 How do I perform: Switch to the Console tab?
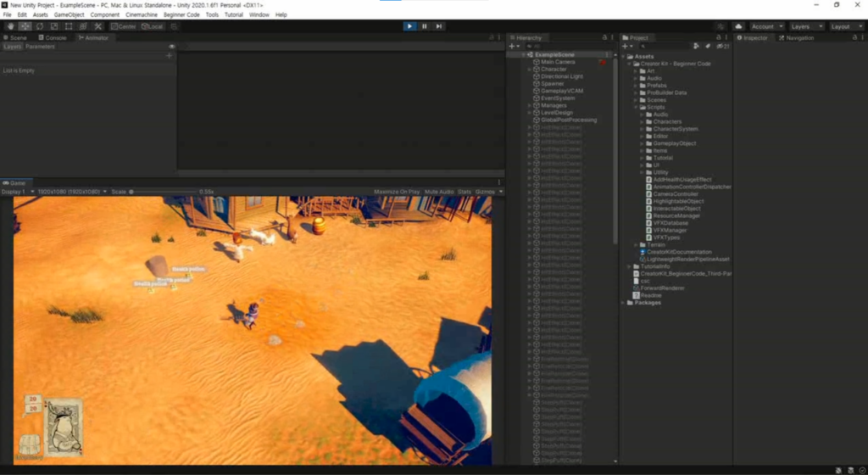coord(52,37)
